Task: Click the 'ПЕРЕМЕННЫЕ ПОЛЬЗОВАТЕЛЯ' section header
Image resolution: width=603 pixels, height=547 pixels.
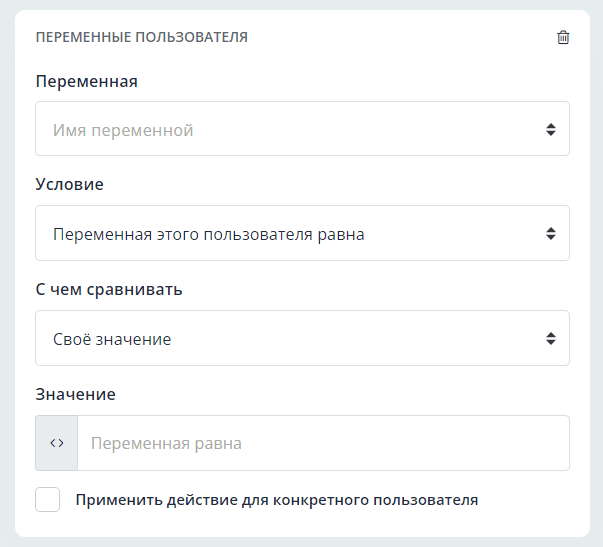Action: [141, 37]
